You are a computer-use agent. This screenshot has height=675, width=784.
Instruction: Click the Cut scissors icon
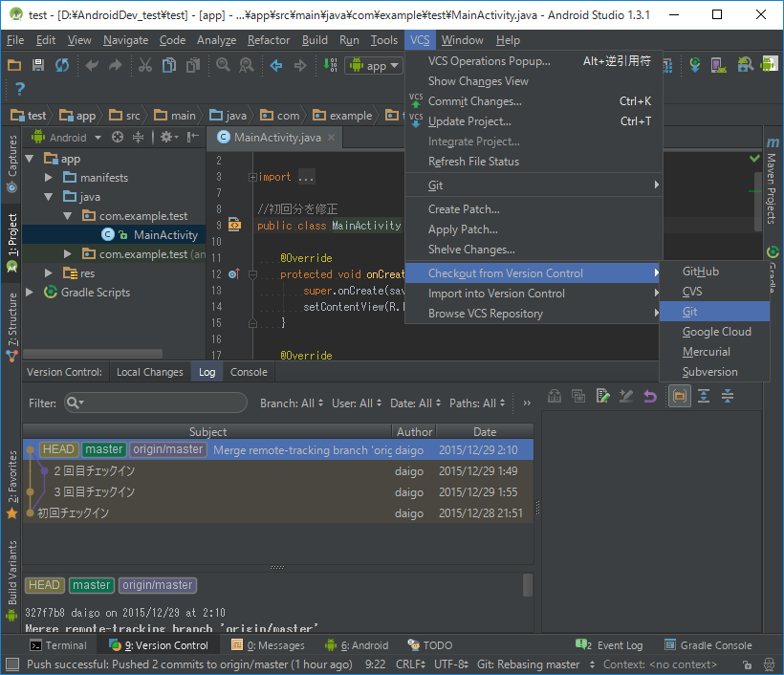(145, 65)
